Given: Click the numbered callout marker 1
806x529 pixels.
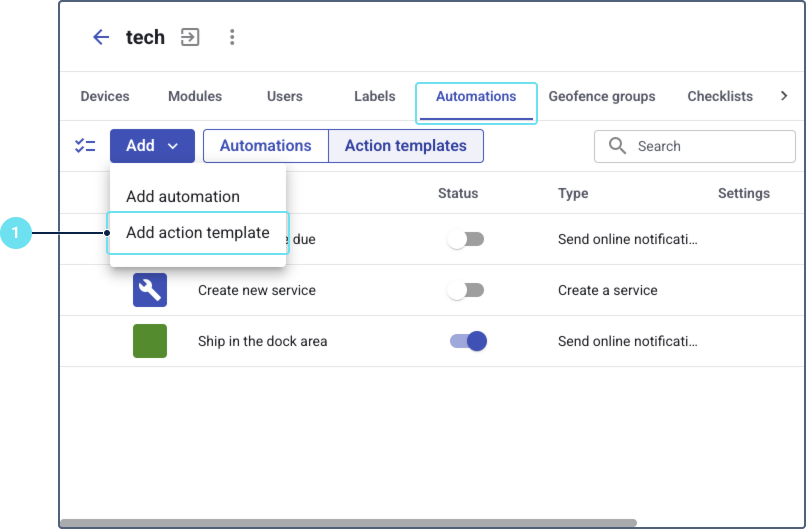Looking at the screenshot, I should coord(16,234).
